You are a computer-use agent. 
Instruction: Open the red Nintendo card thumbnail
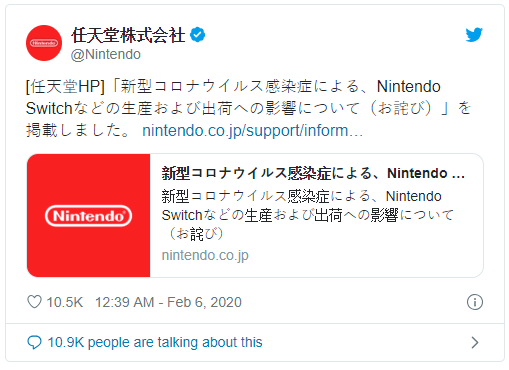click(x=89, y=215)
